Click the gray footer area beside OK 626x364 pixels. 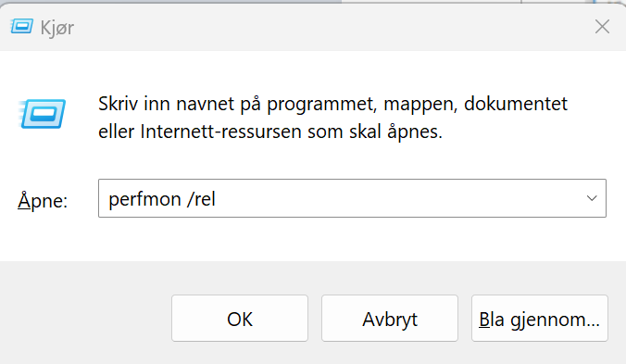click(x=86, y=318)
